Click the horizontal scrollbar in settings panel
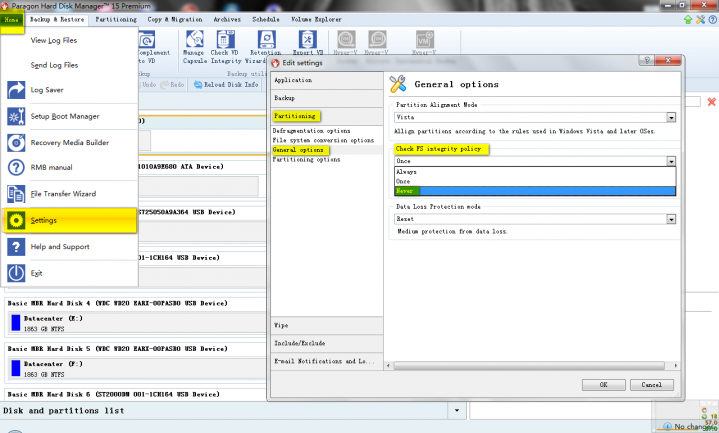719x433 pixels. [x=529, y=366]
